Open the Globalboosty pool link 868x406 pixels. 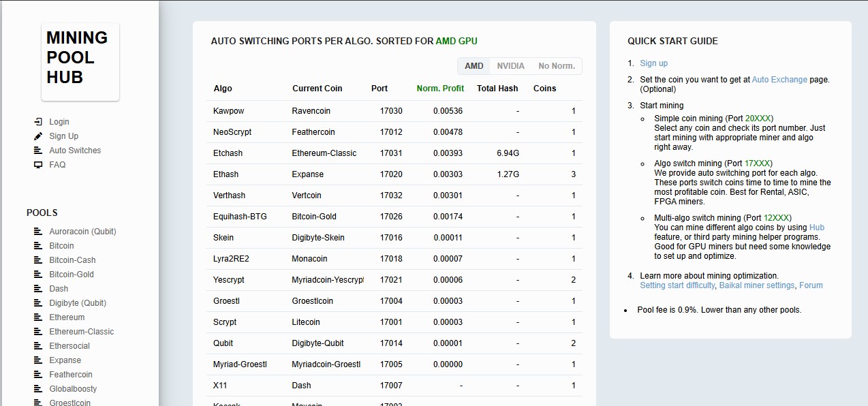pyautogui.click(x=73, y=388)
